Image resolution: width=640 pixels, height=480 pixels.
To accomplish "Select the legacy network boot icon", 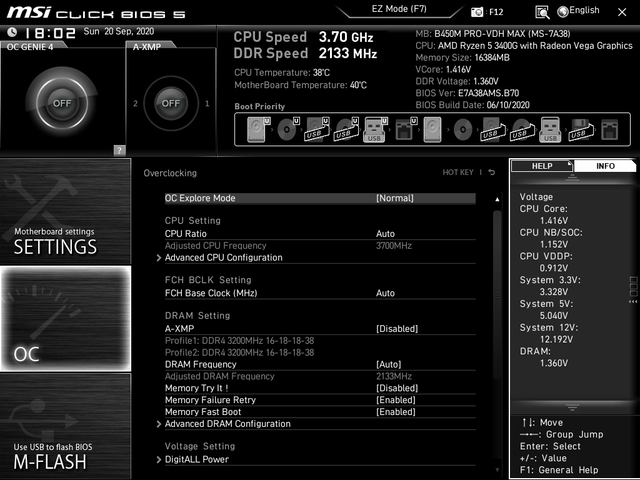I will click(610, 130).
